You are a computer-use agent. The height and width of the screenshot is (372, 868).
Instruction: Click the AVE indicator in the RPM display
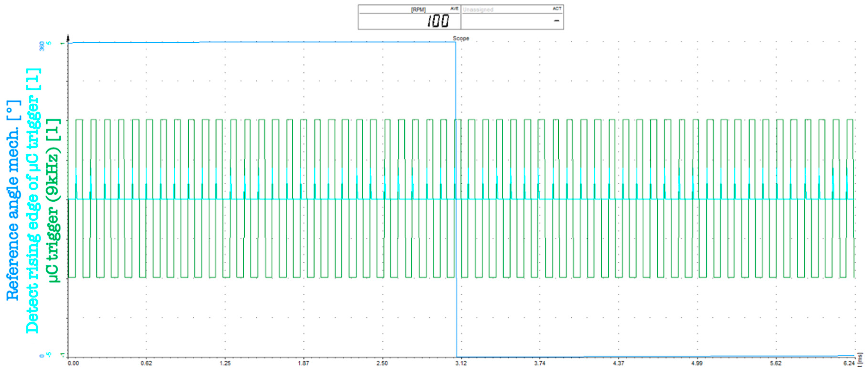(454, 8)
